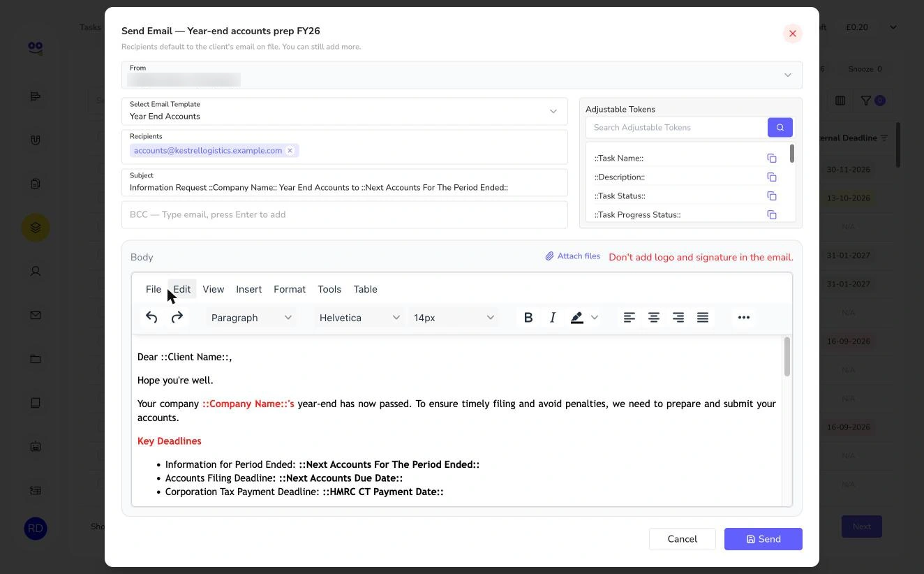
Task: Click the Cancel button
Action: point(683,539)
